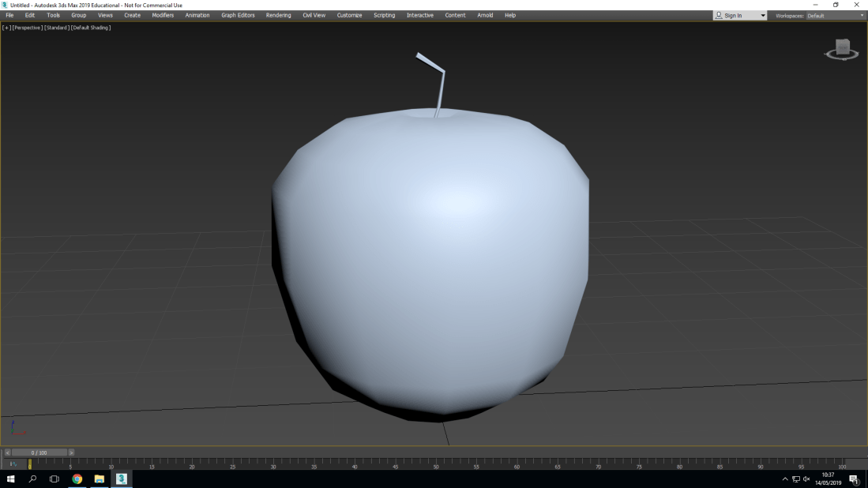Expand the Sign In dropdown arrow
868x488 pixels.
762,14
